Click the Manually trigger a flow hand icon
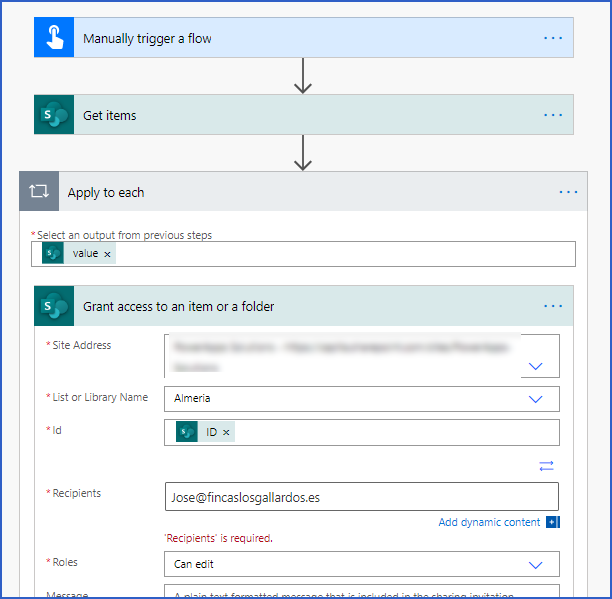Screen dimensions: 612x599 (x=54, y=37)
